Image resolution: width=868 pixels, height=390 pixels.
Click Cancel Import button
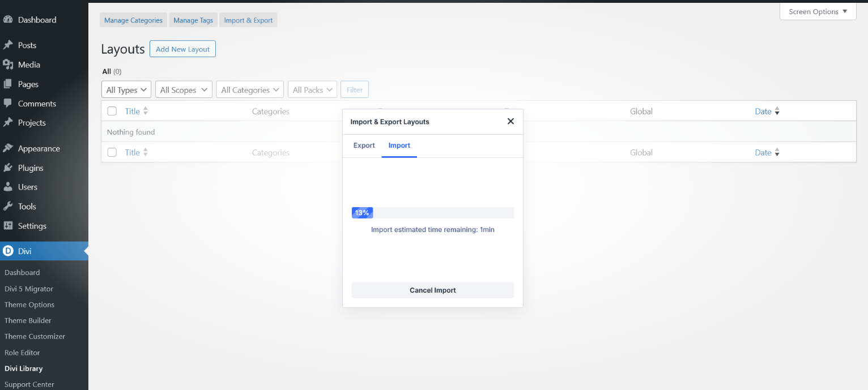pyautogui.click(x=433, y=290)
